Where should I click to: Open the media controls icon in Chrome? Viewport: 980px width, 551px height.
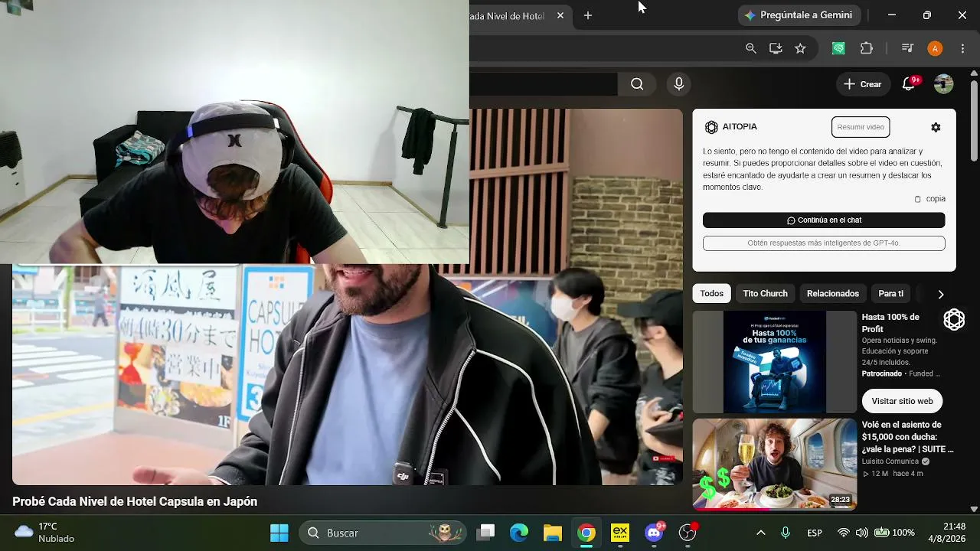click(907, 48)
